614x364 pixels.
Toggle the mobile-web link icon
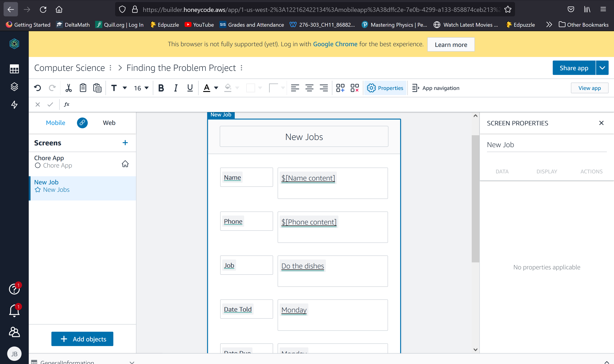82,123
